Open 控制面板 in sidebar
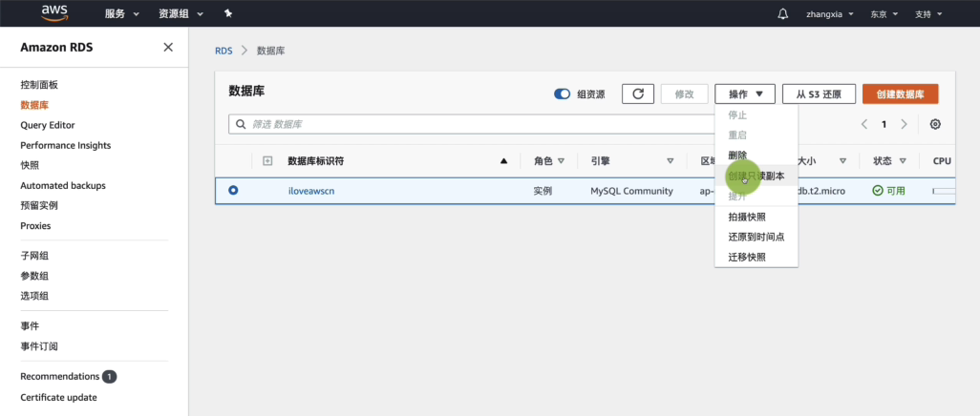Viewport: 980px width, 416px height. pos(39,85)
